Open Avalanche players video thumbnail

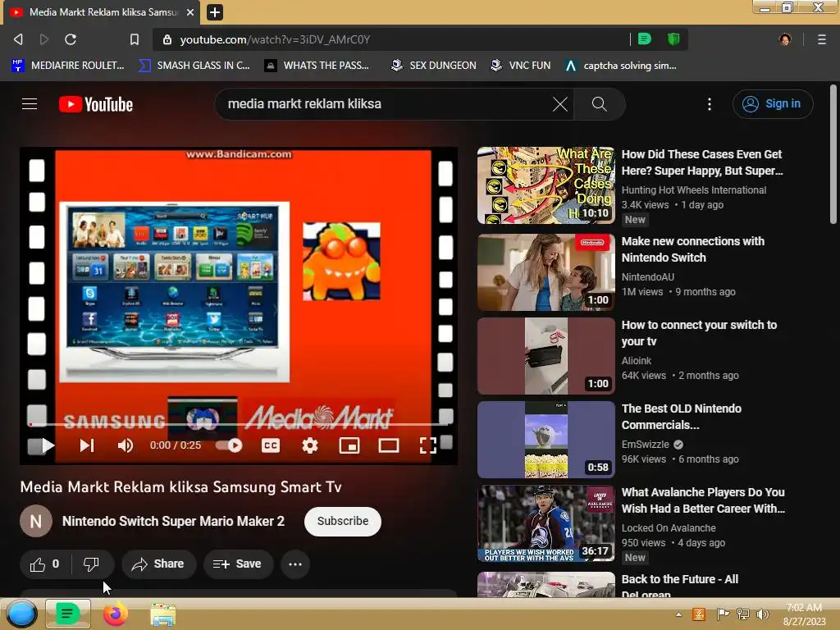click(546, 523)
